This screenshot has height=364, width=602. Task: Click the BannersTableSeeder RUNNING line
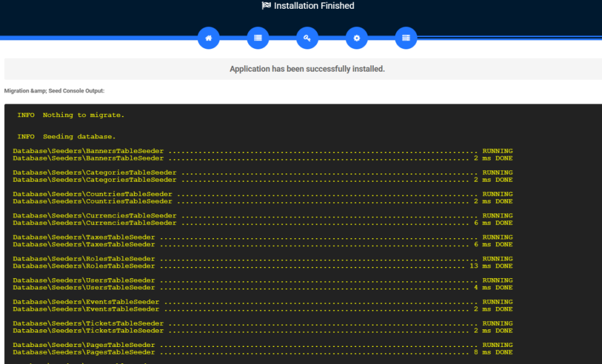[262, 151]
